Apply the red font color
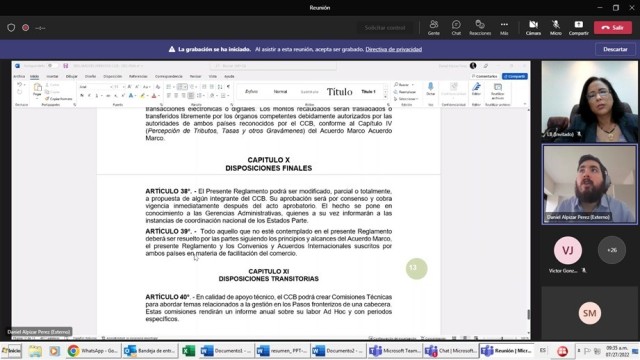 pyautogui.click(x=155, y=96)
